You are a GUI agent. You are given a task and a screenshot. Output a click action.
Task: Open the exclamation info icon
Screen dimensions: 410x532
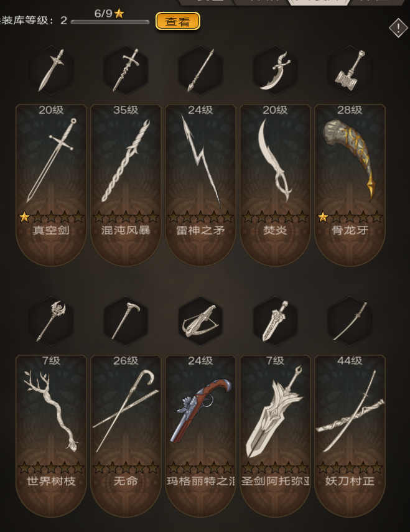click(x=398, y=27)
